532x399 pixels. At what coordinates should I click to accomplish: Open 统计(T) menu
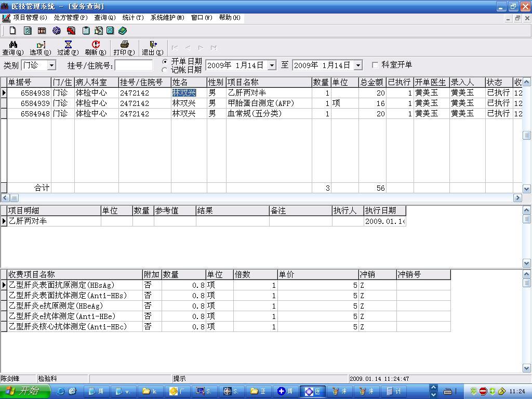(133, 18)
